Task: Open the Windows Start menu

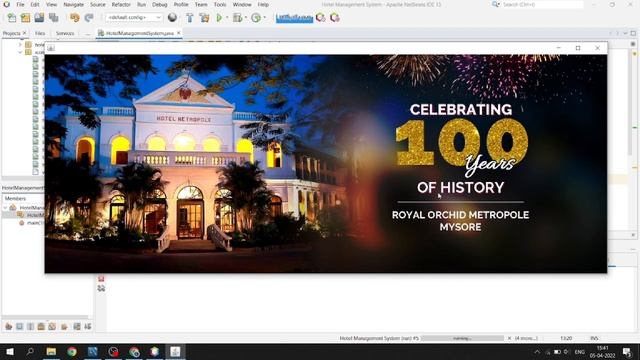Action: (x=10, y=351)
